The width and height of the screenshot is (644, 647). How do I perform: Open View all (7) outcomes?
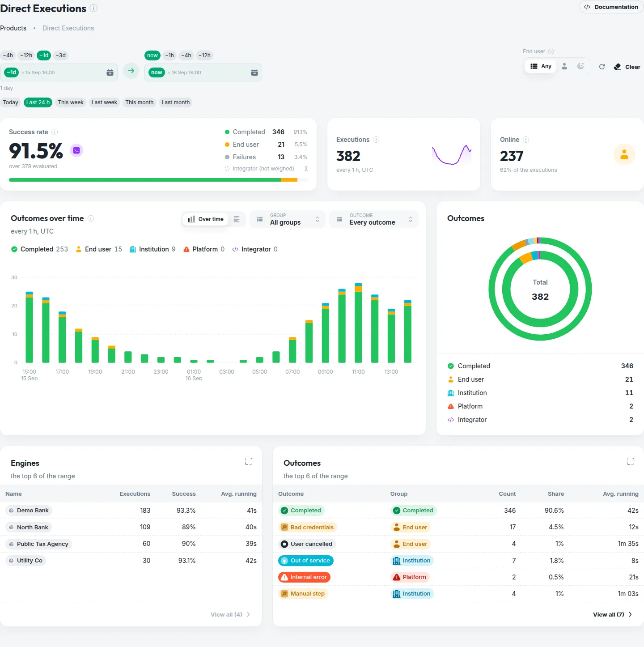pos(613,614)
